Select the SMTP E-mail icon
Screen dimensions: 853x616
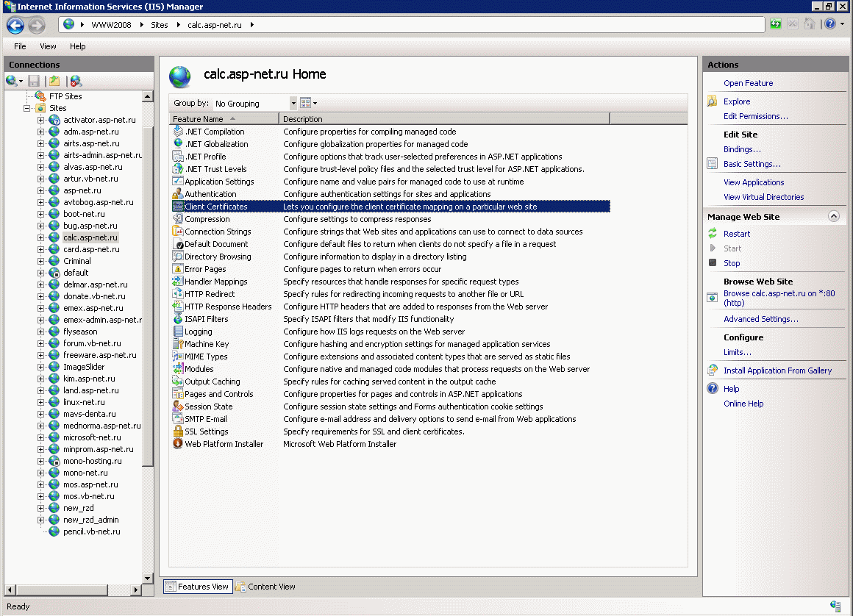click(178, 419)
